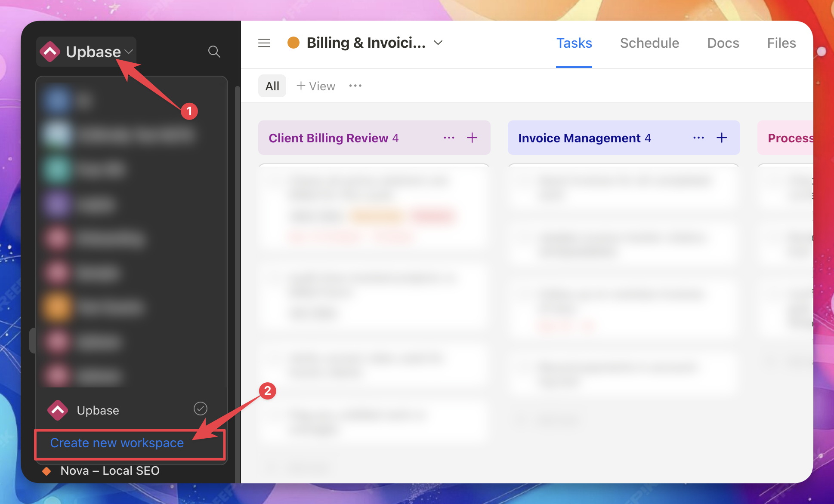The height and width of the screenshot is (504, 834).
Task: Click the hamburger menu icon
Action: click(264, 43)
